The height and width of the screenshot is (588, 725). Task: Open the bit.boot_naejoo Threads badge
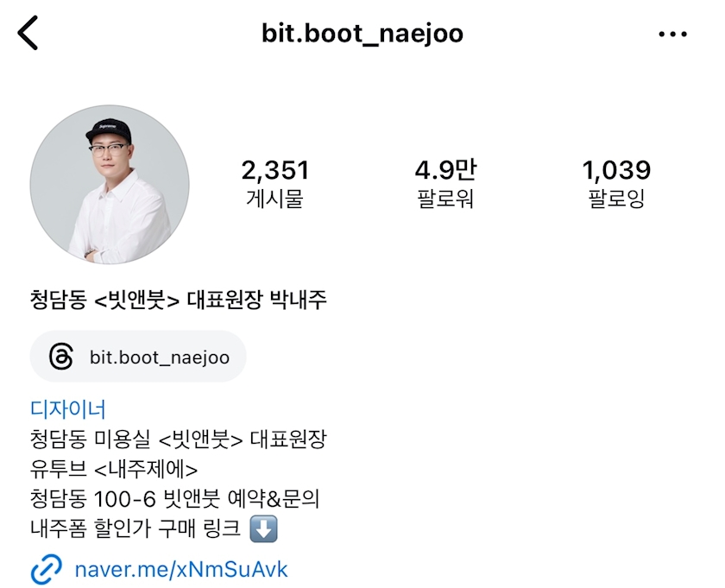click(138, 357)
